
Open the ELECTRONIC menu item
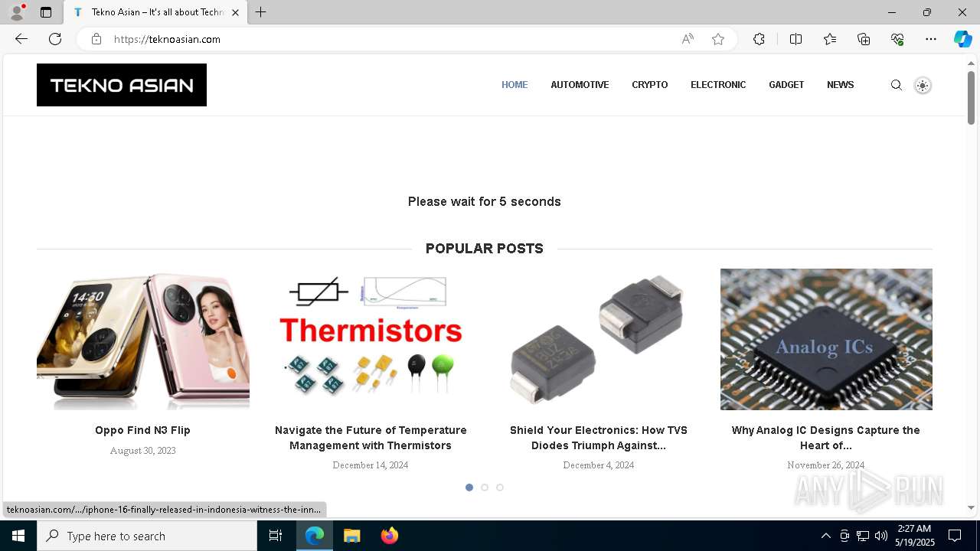point(718,85)
